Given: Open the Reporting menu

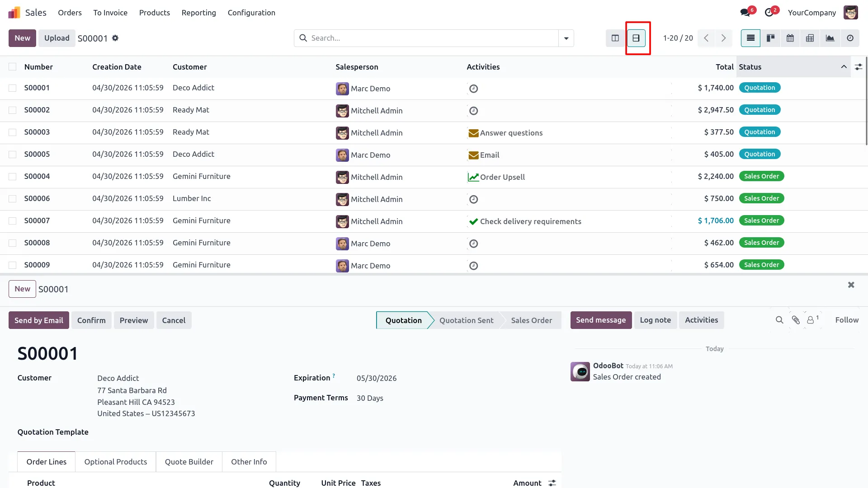Looking at the screenshot, I should [198, 13].
